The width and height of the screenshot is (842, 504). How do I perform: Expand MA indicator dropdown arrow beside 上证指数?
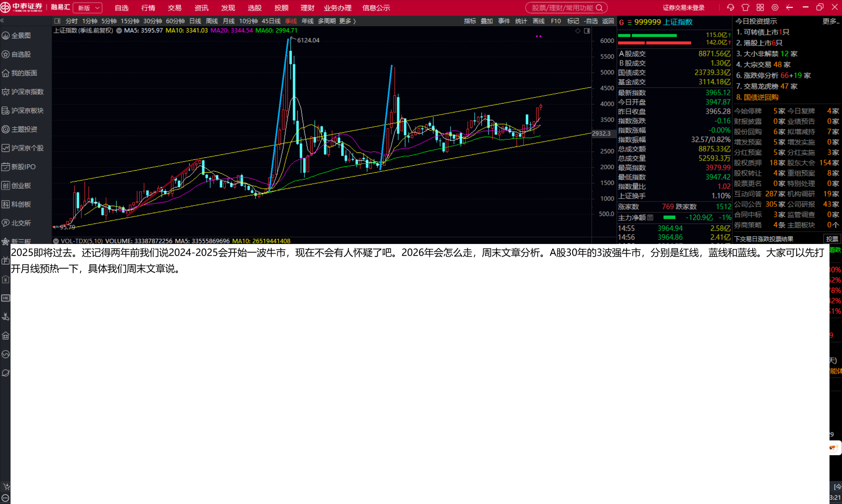[x=119, y=31]
